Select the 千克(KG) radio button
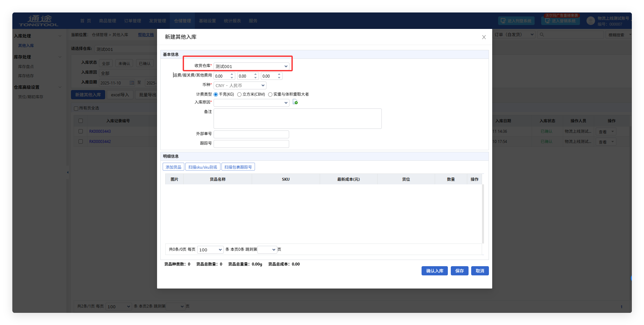 click(x=216, y=95)
